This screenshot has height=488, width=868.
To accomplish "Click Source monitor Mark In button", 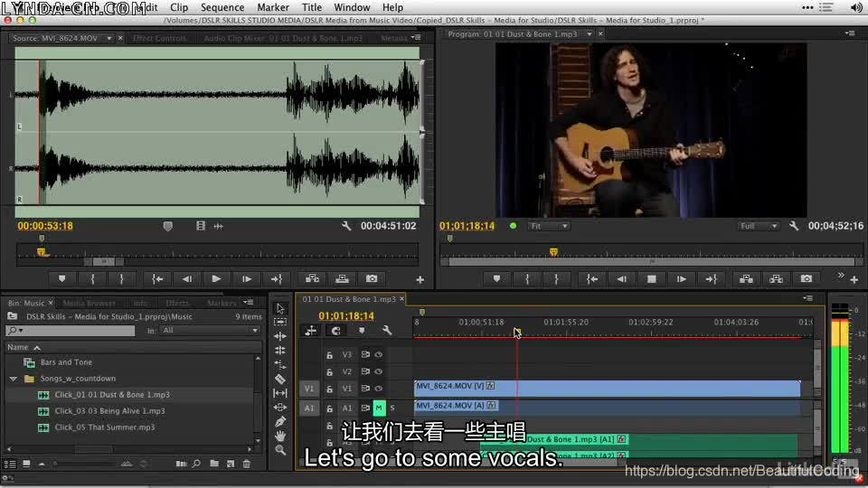I will [92, 279].
